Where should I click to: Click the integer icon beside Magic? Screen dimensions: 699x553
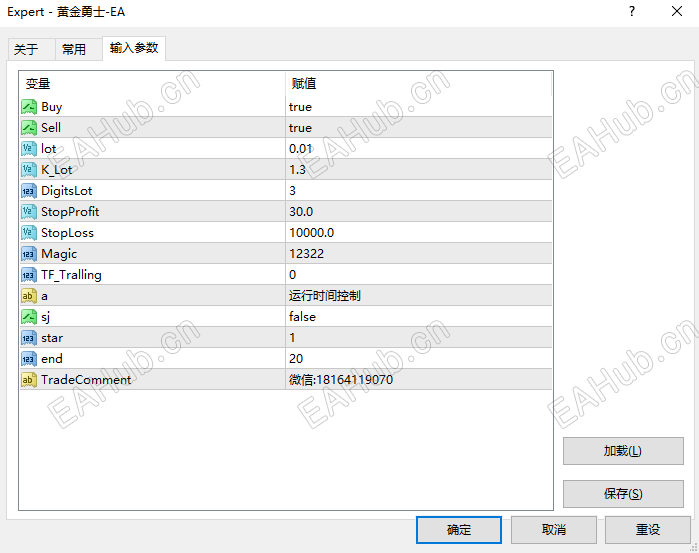click(29, 254)
